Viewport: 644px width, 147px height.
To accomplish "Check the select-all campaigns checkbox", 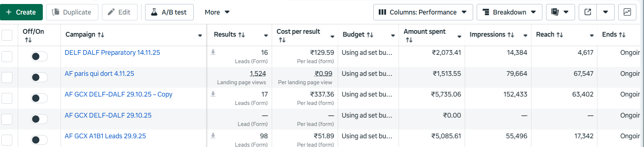I will click(7, 35).
